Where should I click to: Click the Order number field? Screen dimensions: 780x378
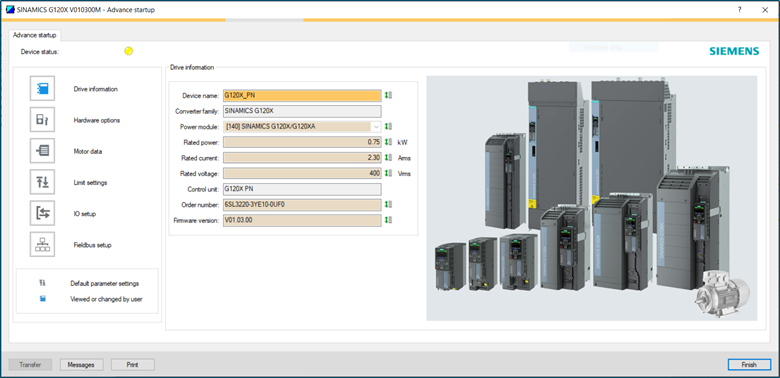302,204
